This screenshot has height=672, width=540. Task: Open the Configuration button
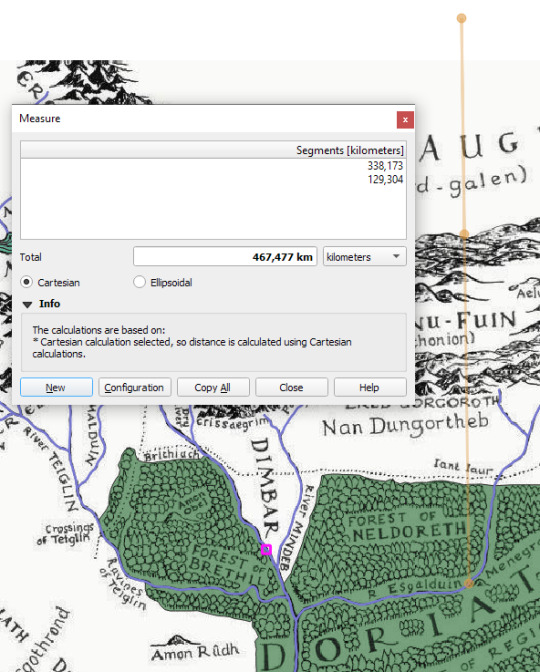[x=135, y=387]
